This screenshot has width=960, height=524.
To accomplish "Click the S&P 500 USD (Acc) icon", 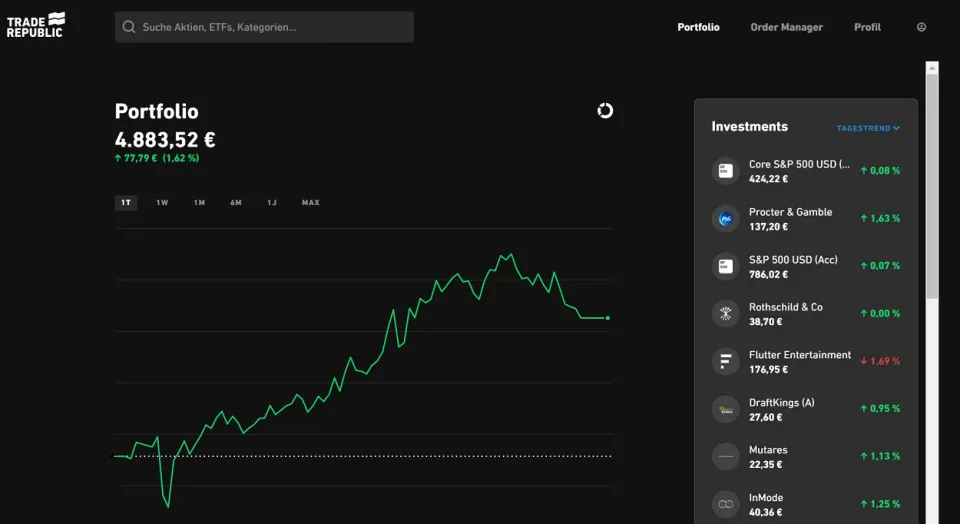I will point(726,266).
